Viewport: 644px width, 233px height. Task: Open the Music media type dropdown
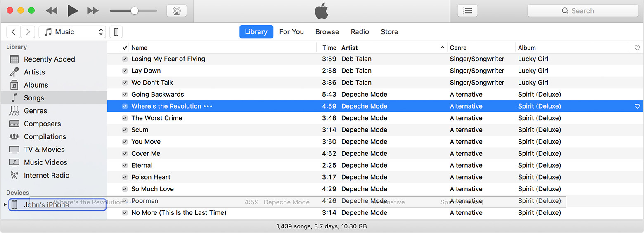(x=72, y=32)
